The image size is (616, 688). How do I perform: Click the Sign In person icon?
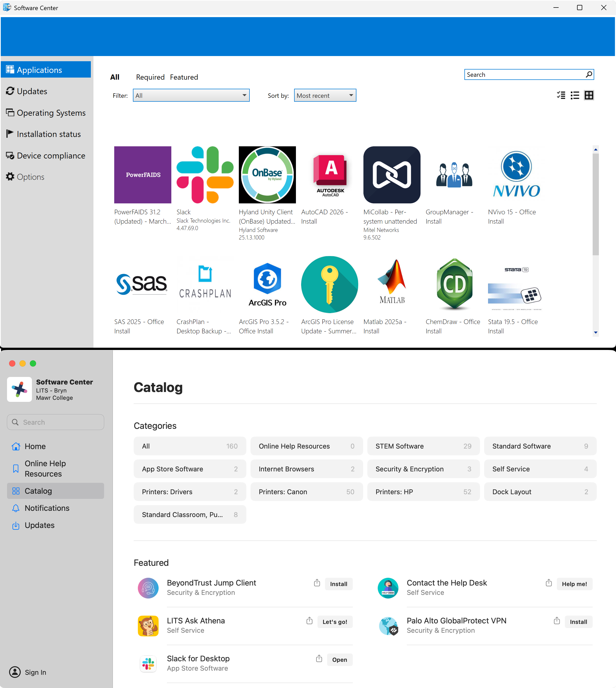[15, 672]
